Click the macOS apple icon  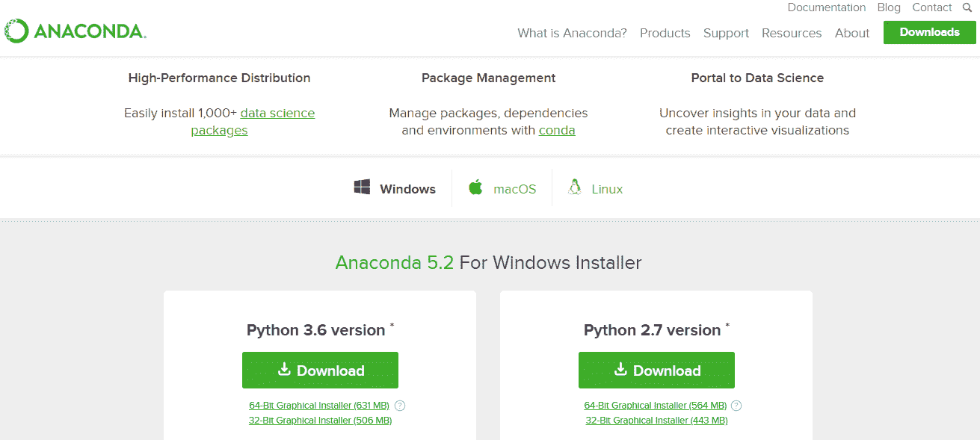(475, 187)
